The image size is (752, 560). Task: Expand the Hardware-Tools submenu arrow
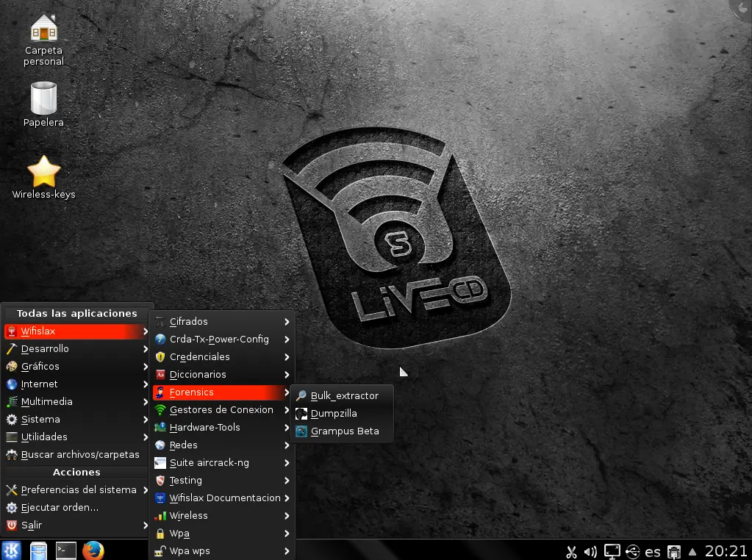[x=287, y=428]
